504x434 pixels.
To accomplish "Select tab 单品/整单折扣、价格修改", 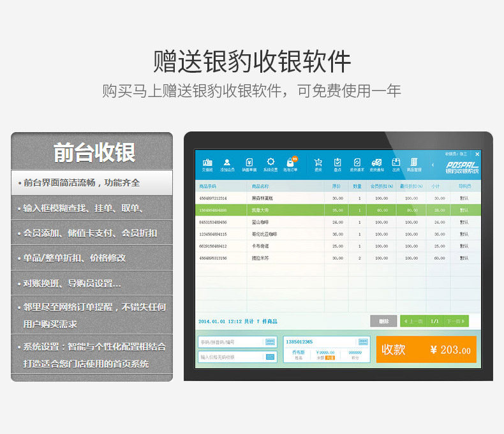I will pos(92,258).
